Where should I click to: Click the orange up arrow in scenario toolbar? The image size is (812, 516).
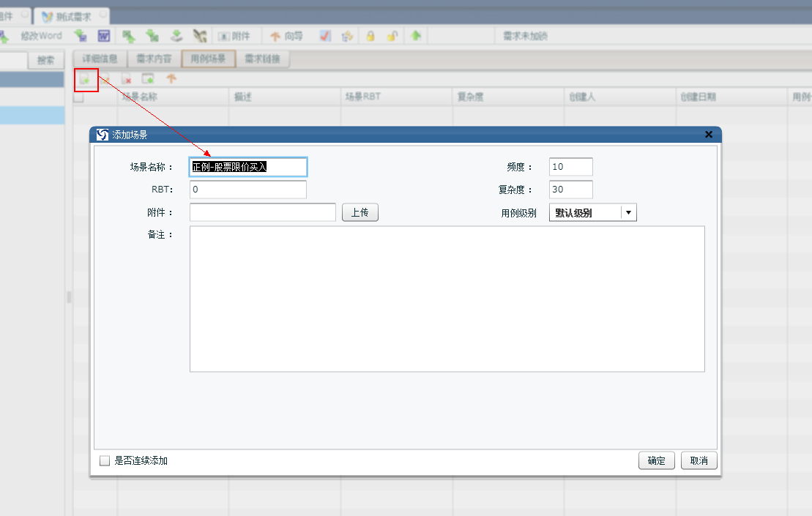pyautogui.click(x=171, y=79)
